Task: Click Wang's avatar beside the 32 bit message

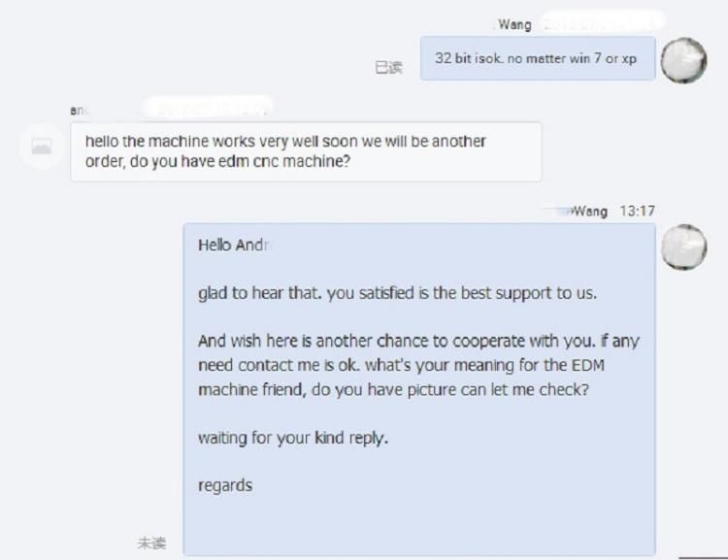Action: (x=683, y=60)
